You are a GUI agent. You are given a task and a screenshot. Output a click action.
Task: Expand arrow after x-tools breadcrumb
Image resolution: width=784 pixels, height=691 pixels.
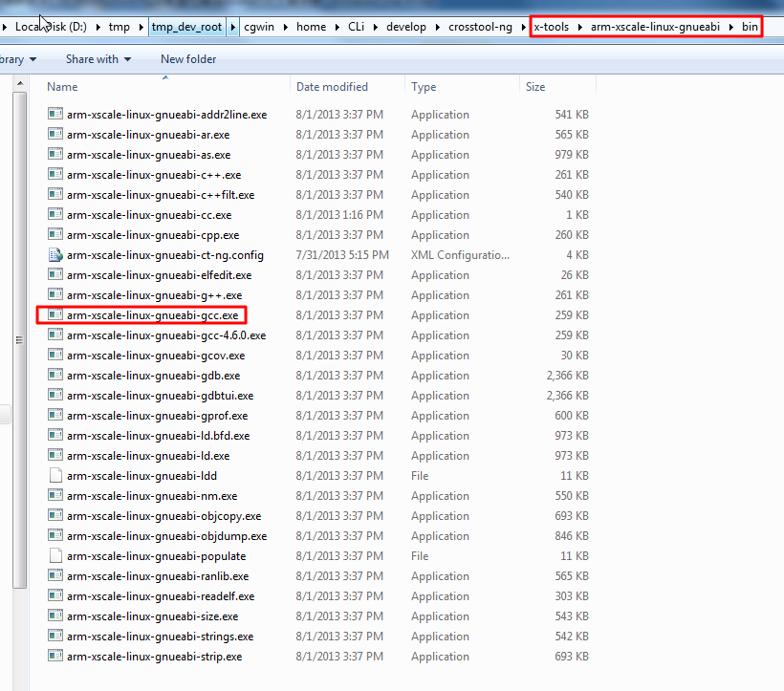pos(580,27)
